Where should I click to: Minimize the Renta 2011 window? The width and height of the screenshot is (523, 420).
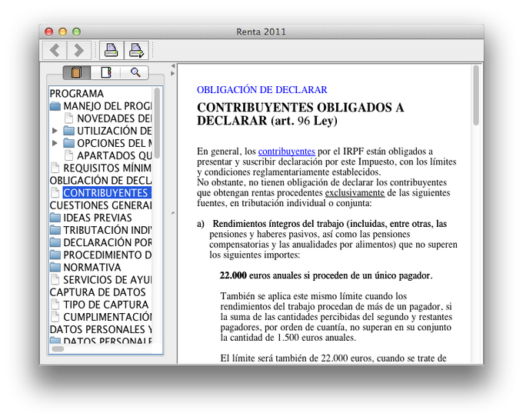pos(63,32)
